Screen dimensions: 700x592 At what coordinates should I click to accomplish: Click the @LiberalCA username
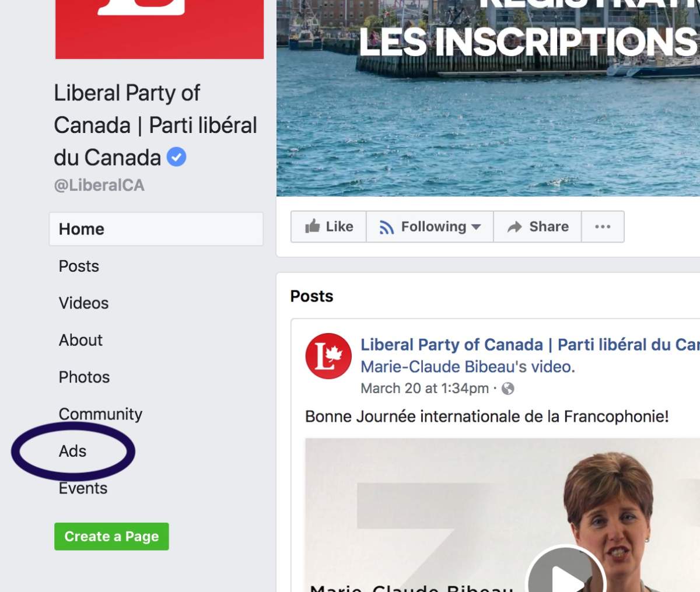click(x=99, y=185)
